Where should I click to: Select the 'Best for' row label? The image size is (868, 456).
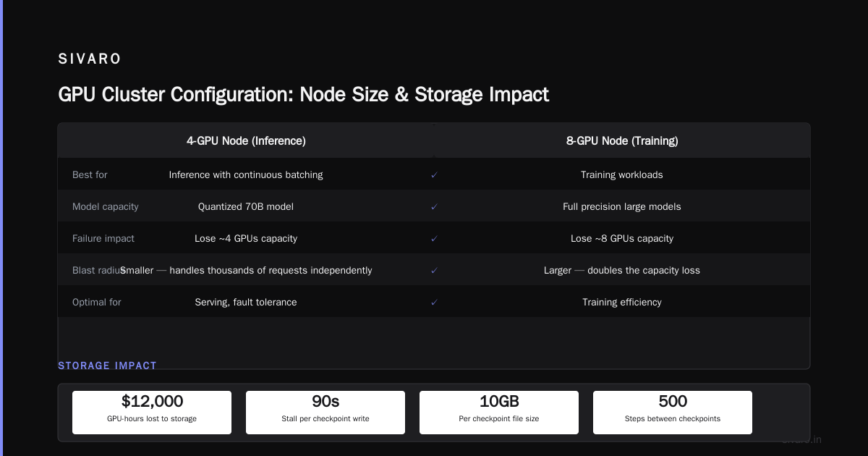(x=90, y=175)
